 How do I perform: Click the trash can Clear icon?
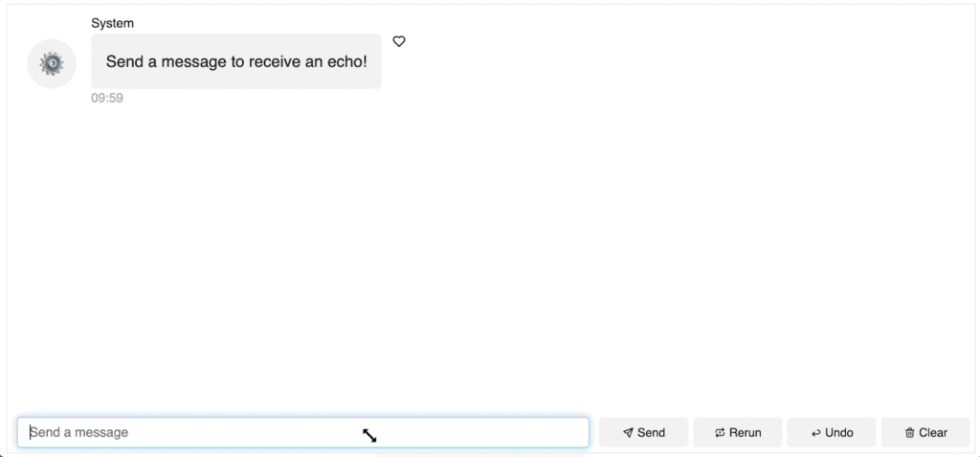coord(909,433)
